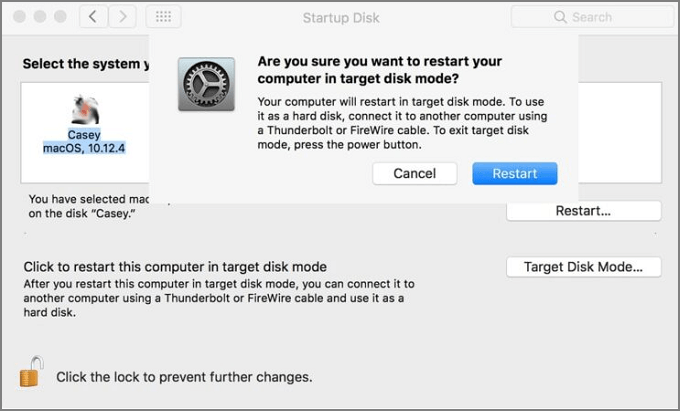Close the Startup Disk window
The height and width of the screenshot is (411, 680).
tap(17, 17)
